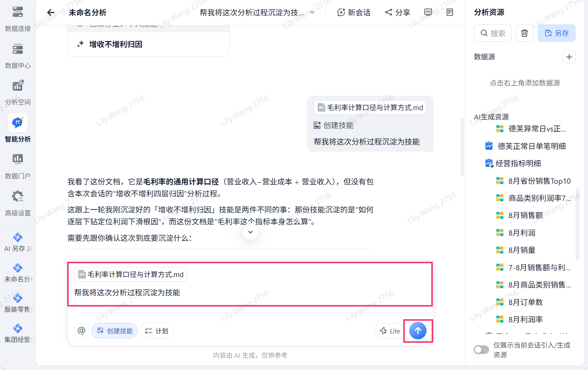The height and width of the screenshot is (370, 588).
Task: Open the Lite model selector
Action: point(390,331)
